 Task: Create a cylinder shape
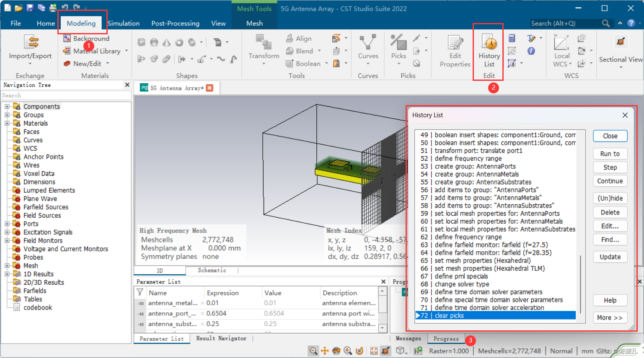(x=192, y=42)
